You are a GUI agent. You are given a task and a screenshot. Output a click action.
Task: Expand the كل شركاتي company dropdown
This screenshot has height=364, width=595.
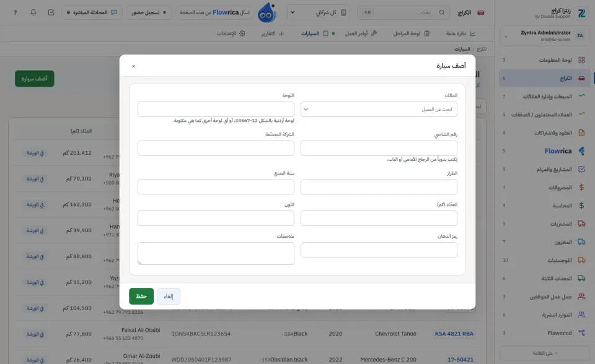coord(318,12)
